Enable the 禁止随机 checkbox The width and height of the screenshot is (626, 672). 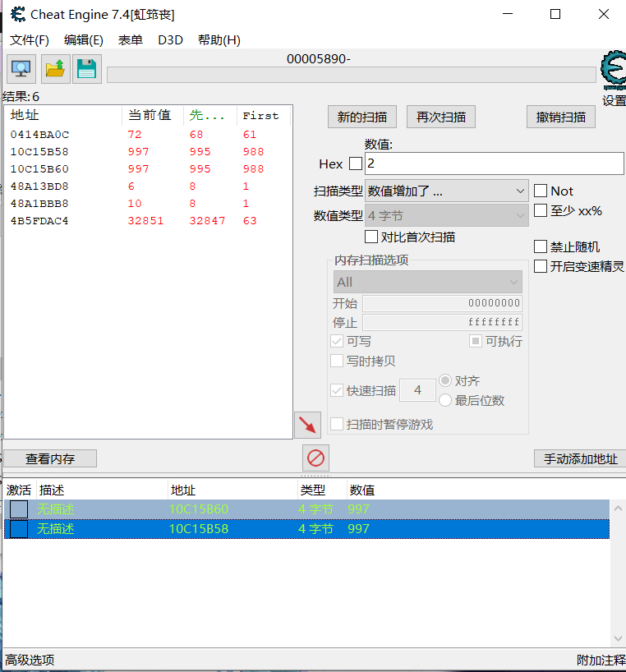coord(541,246)
